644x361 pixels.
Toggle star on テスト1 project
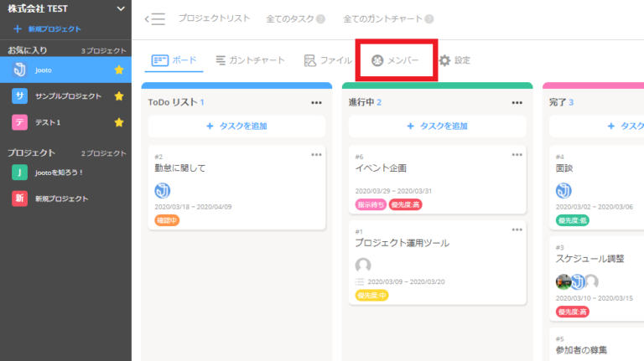tap(119, 122)
